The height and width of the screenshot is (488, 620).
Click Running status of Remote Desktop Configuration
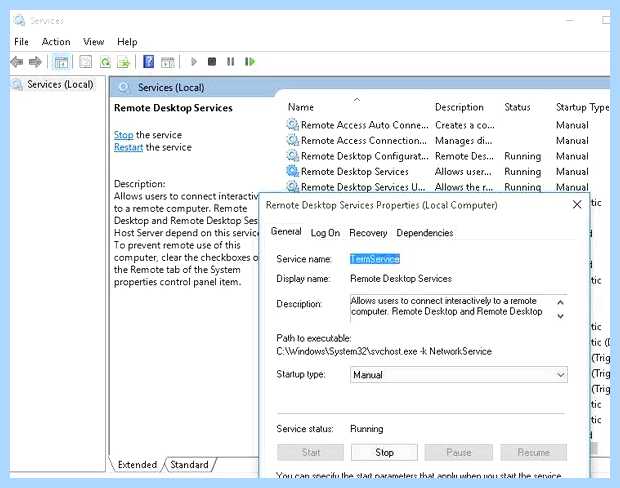(522, 156)
